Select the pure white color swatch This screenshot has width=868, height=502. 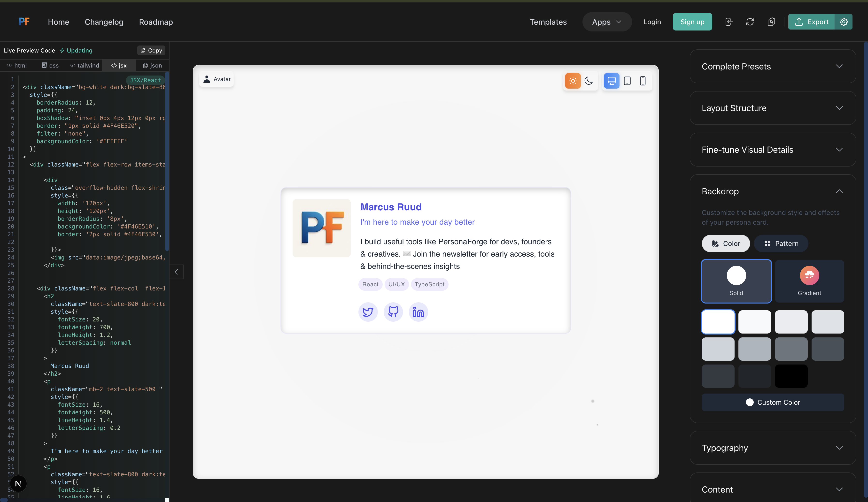pyautogui.click(x=718, y=322)
